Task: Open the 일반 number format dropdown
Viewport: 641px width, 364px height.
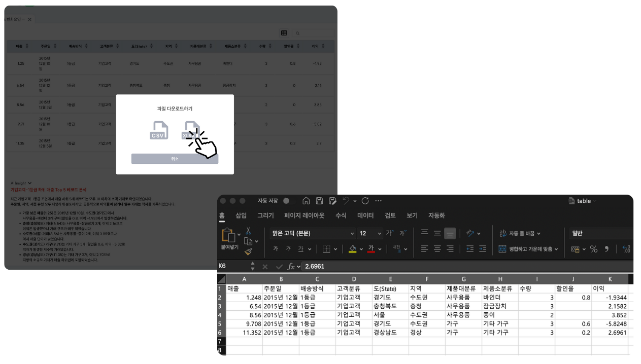Action: click(601, 233)
